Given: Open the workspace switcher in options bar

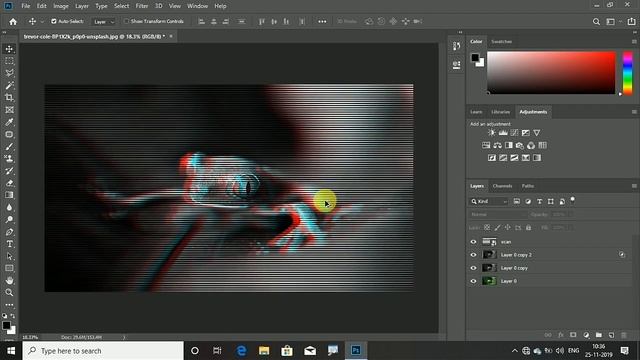Looking at the screenshot, I should pyautogui.click(x=613, y=22).
